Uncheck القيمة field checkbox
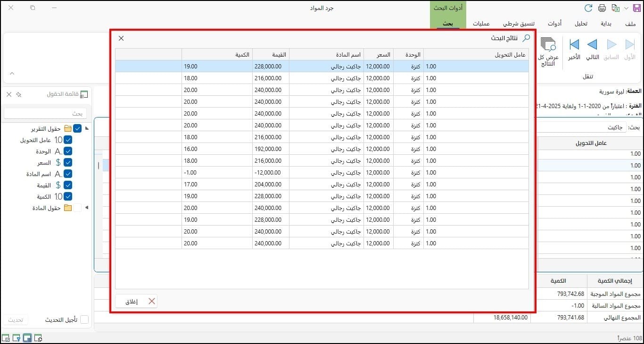The image size is (644, 344). point(68,185)
